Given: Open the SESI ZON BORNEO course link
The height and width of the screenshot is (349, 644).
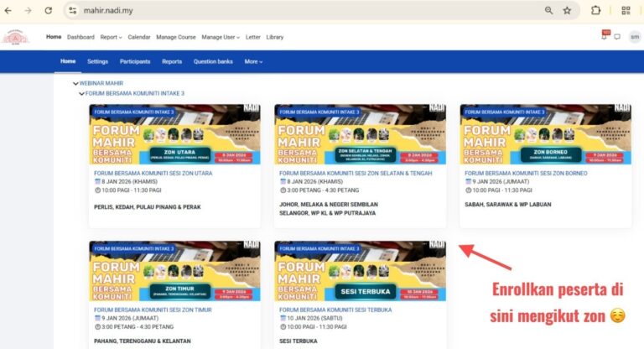Looking at the screenshot, I should coord(526,173).
